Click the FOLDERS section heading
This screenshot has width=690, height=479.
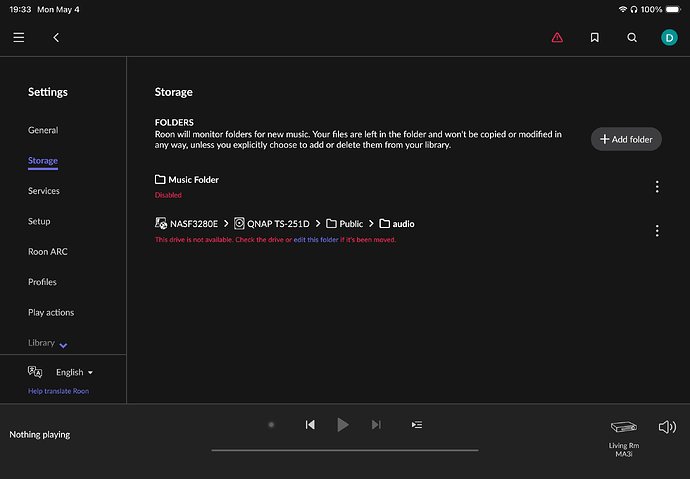point(174,122)
